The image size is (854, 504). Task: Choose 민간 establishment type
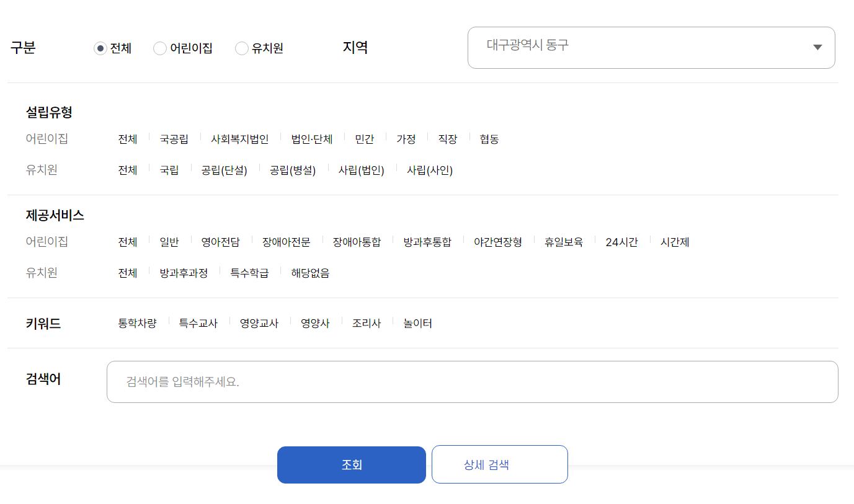(x=365, y=139)
